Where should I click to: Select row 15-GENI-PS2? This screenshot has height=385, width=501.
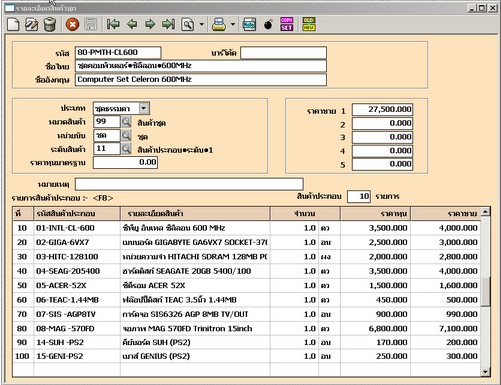click(x=247, y=356)
